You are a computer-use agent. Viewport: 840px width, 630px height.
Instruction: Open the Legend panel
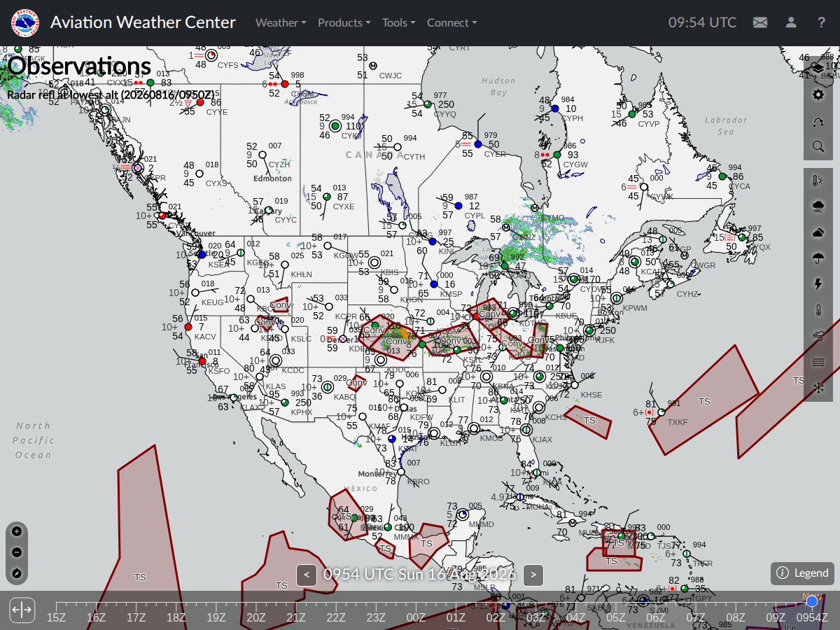click(x=802, y=573)
